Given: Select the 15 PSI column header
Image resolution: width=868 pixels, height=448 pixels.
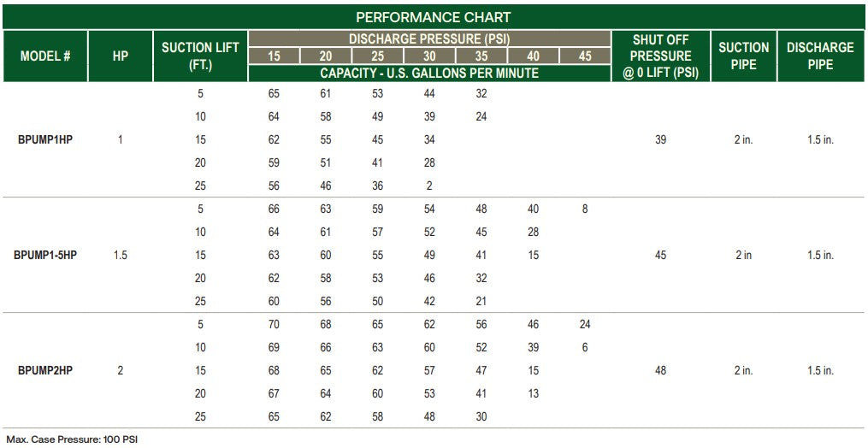Looking at the screenshot, I should [274, 56].
